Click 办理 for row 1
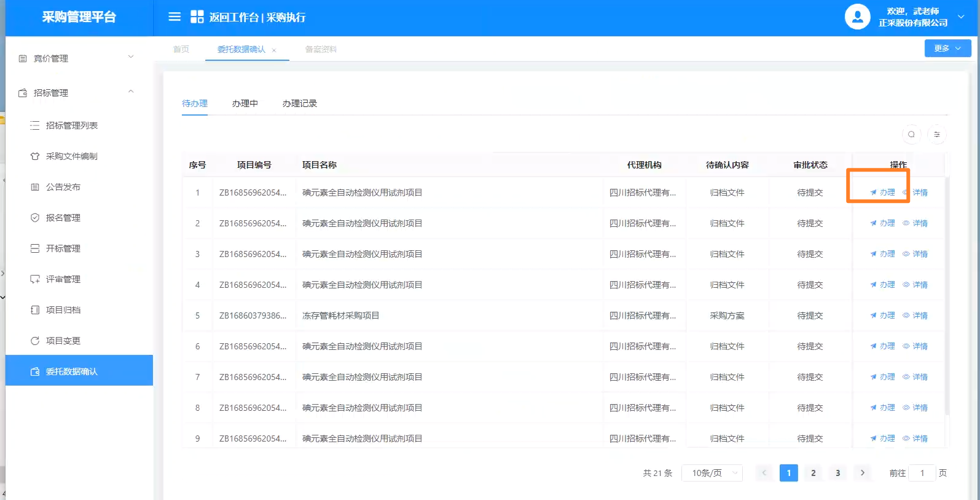Image resolution: width=980 pixels, height=500 pixels. click(x=882, y=192)
